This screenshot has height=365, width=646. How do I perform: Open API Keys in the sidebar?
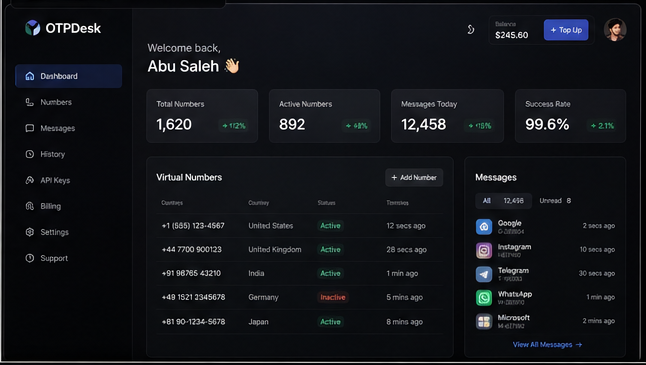pyautogui.click(x=68, y=180)
